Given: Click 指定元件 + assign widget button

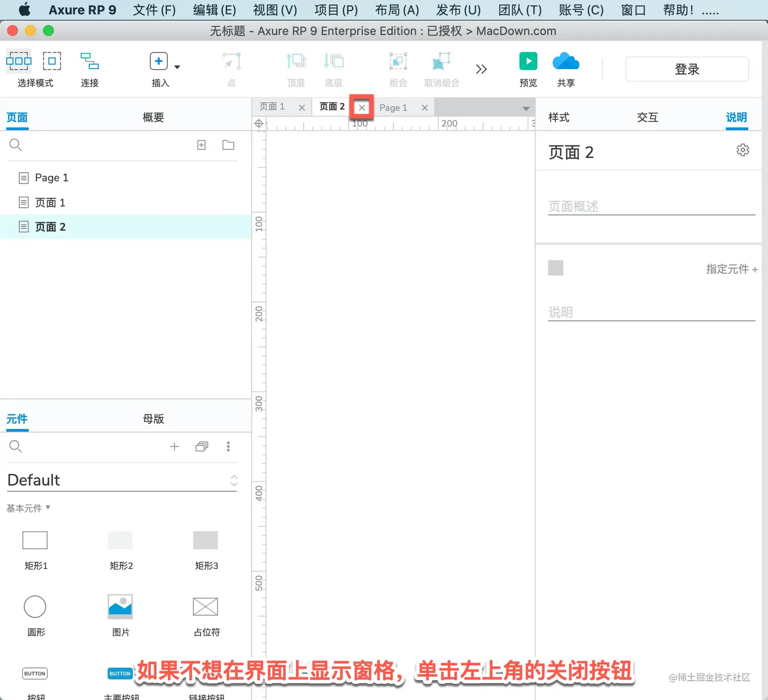Looking at the screenshot, I should (x=732, y=269).
